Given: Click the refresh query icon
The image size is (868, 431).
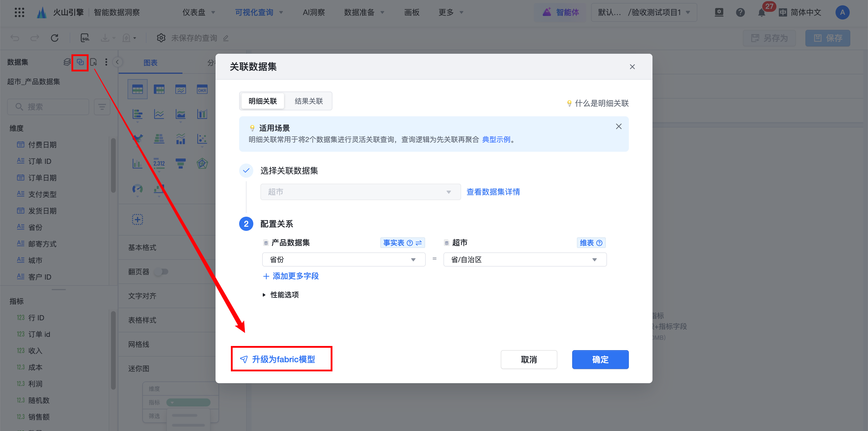Looking at the screenshot, I should coord(55,38).
